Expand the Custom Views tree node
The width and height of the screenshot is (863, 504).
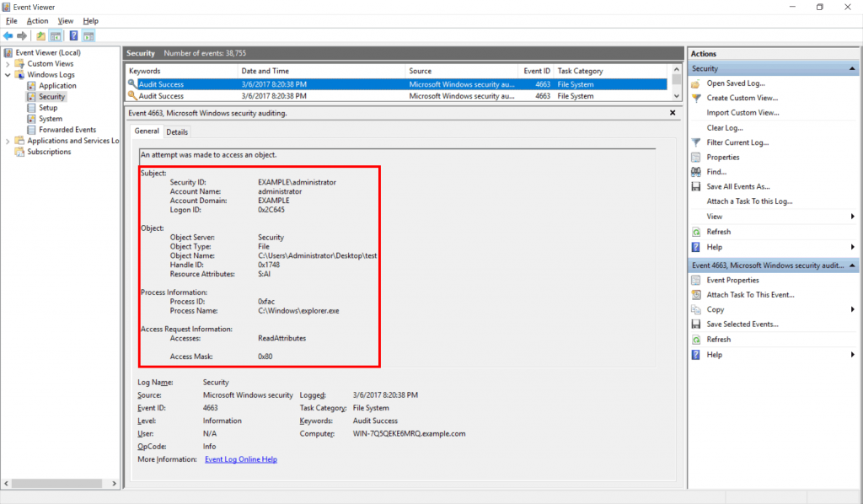point(7,63)
